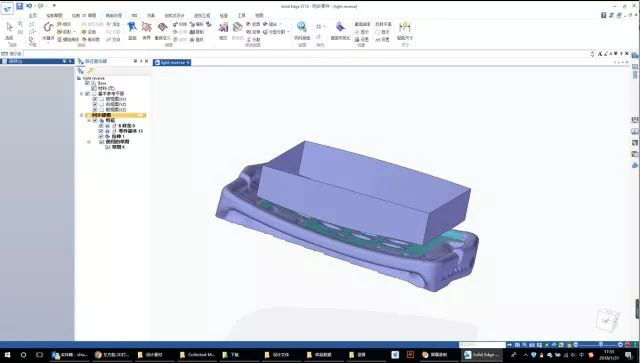Click the purple surface visualization icon
This screenshot has height=363, width=640.
340,27
